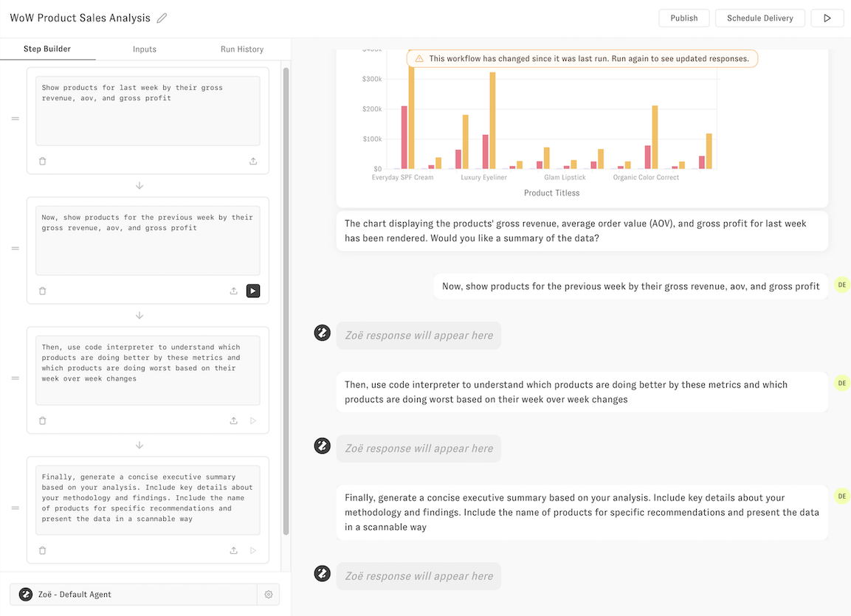Click the 'Now, show products for the previous week' chat message

[x=630, y=286]
